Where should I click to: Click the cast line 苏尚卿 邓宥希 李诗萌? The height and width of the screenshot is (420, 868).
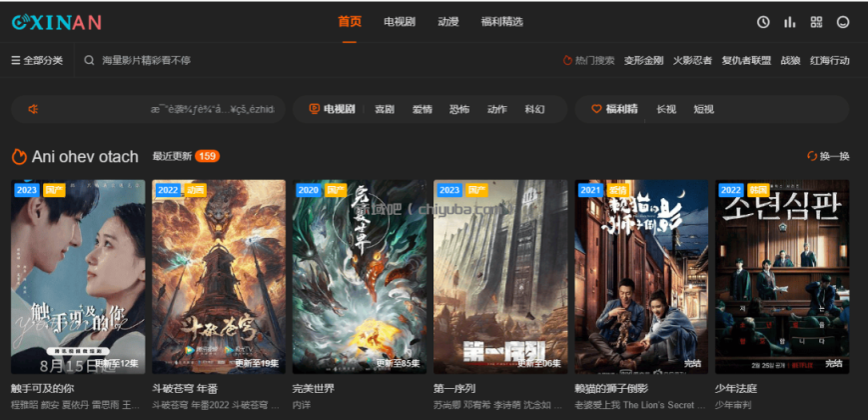coord(497,406)
